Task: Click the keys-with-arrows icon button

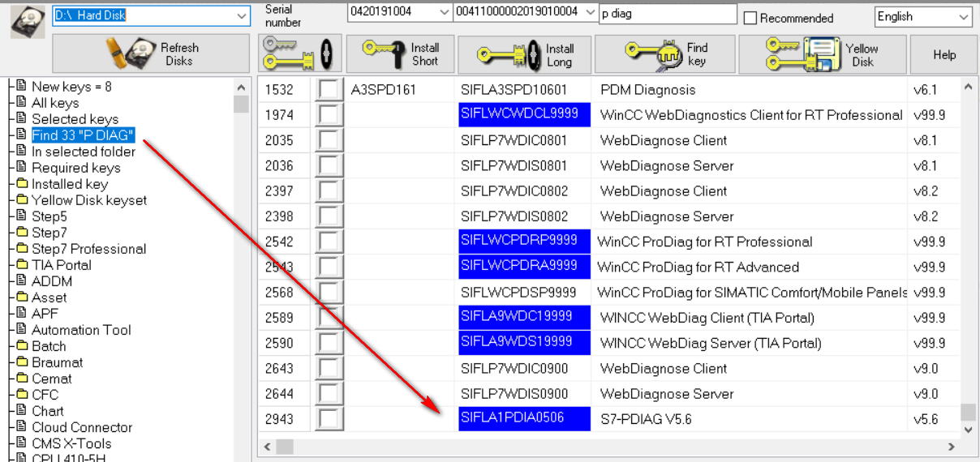Action: (x=300, y=54)
